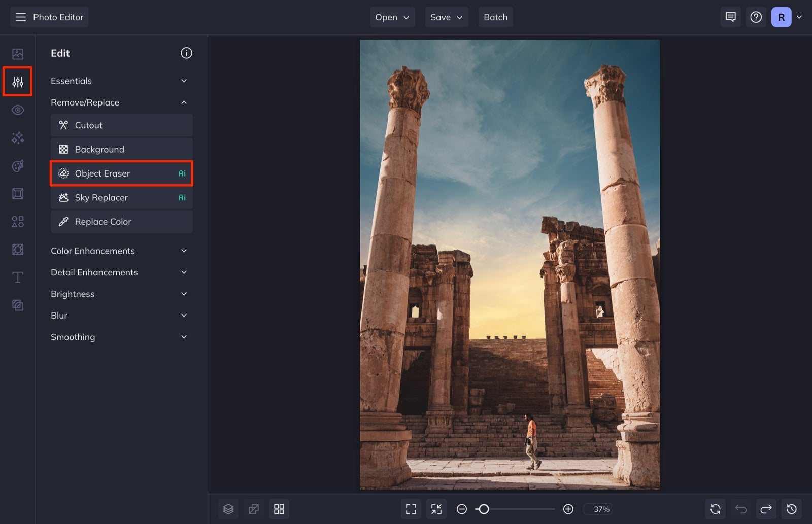Open the AI Tools sparkles icon in sidebar
The image size is (812, 524).
[17, 137]
